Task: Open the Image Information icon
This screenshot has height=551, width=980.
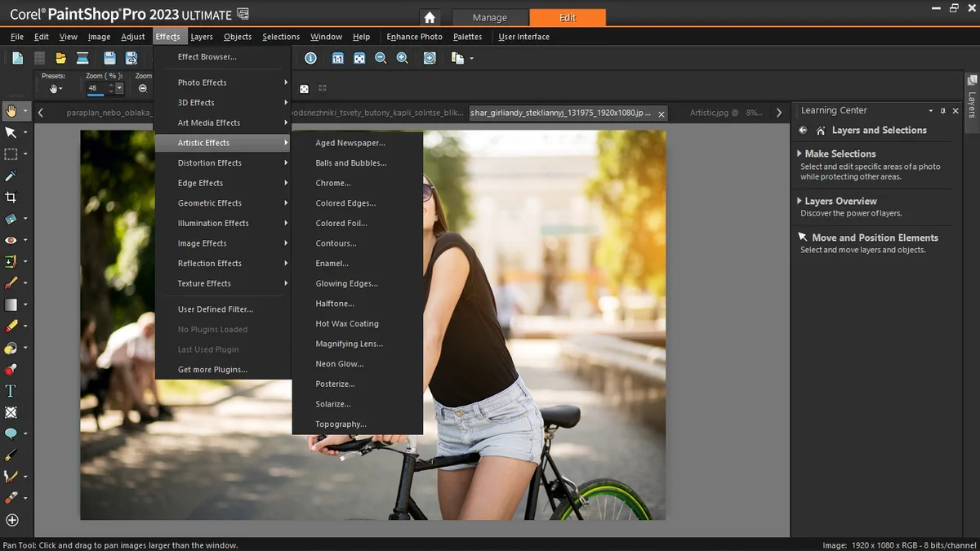Action: pyautogui.click(x=310, y=58)
